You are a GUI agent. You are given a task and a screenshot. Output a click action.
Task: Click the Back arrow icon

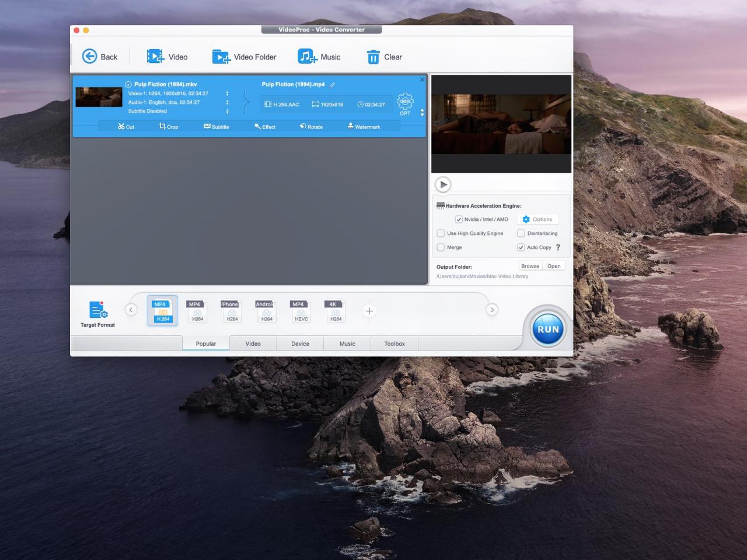click(x=89, y=57)
